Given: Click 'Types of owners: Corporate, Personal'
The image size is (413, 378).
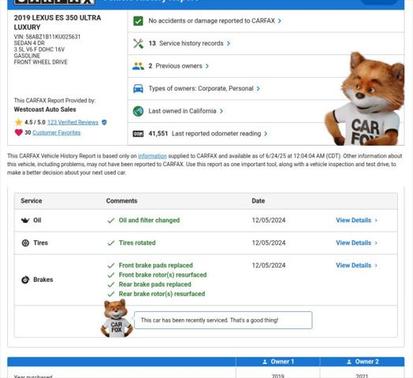Looking at the screenshot, I should click(x=201, y=88).
